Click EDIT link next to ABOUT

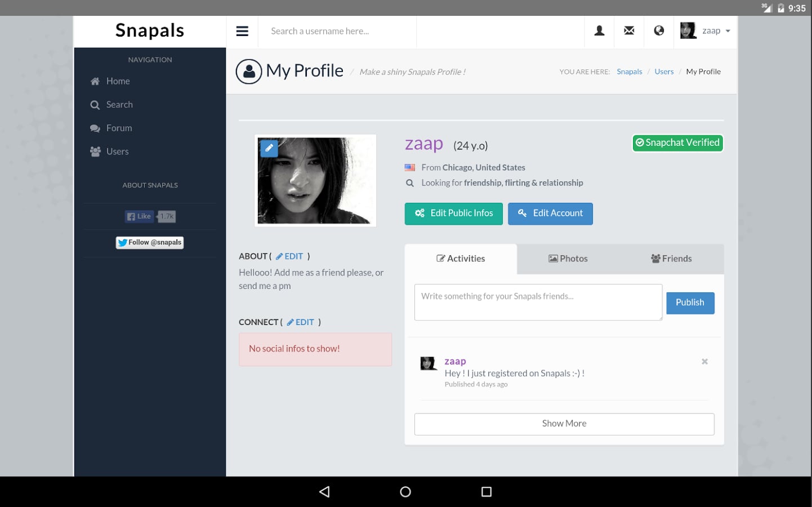(x=289, y=256)
